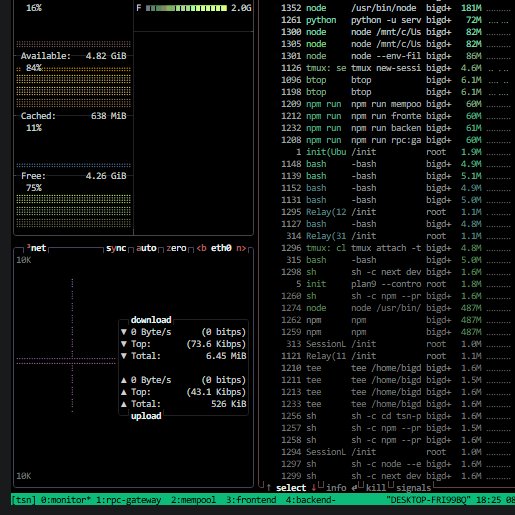This screenshot has height=515, width=515.
Task: Select process 1262 npm row
Action: 395,320
